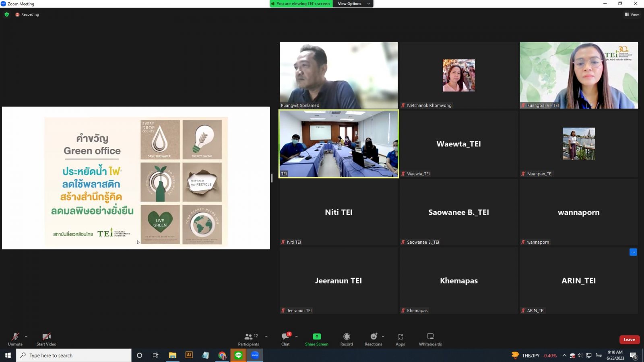Open audio options caret next to Unmute
This screenshot has width=644, height=362.
click(x=26, y=336)
